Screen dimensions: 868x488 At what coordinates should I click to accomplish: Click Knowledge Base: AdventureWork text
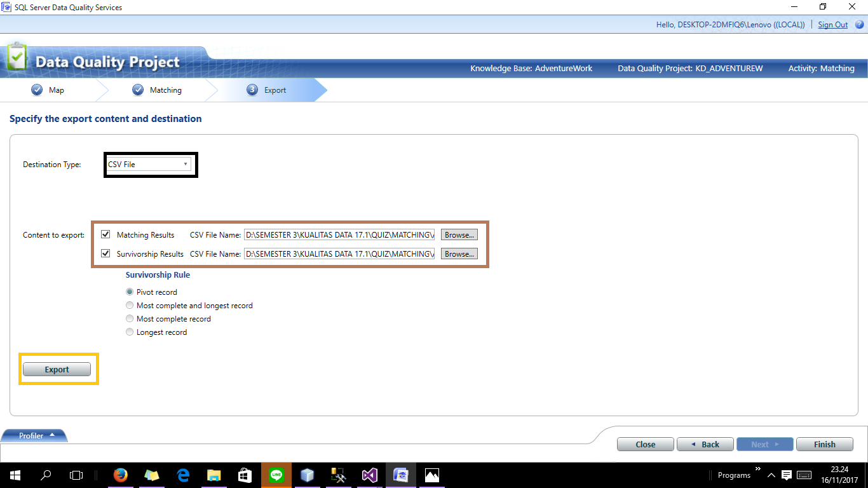(531, 68)
